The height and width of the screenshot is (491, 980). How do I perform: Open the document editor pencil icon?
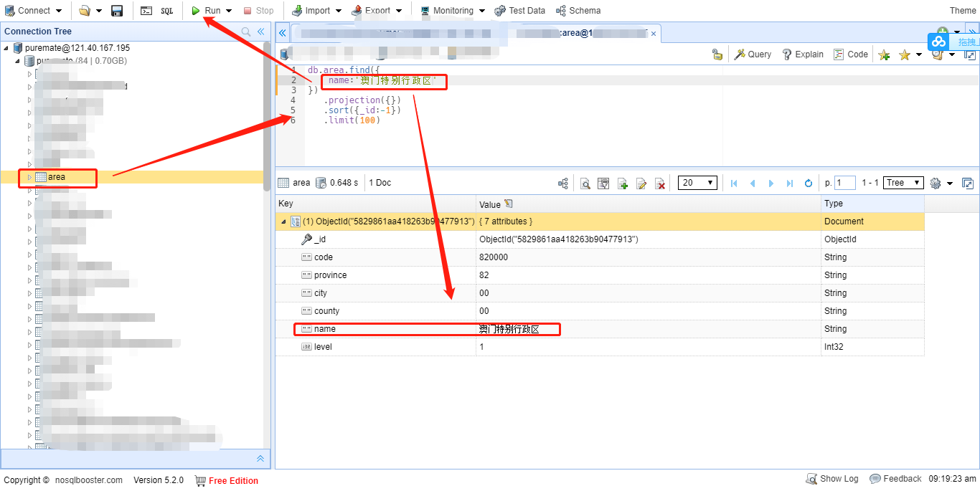[641, 183]
